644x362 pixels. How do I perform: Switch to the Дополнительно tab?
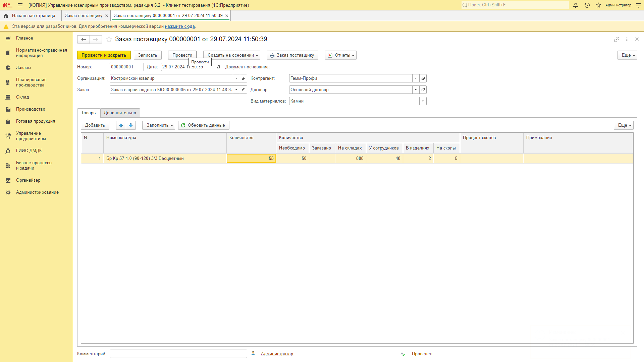120,113
